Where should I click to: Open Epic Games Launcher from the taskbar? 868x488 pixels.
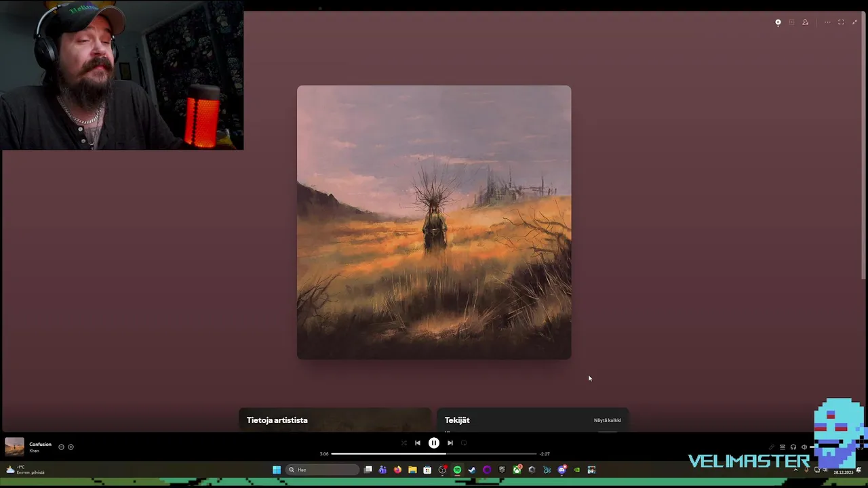click(502, 470)
